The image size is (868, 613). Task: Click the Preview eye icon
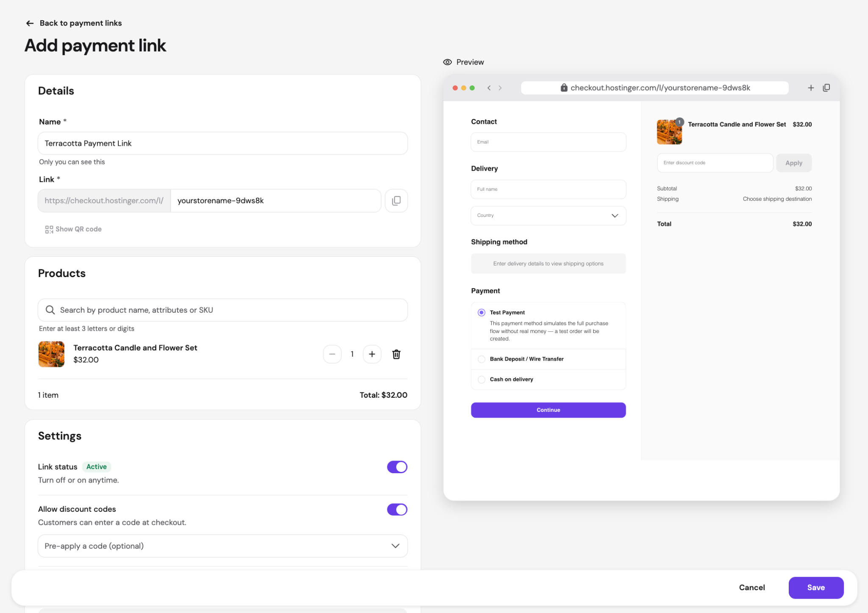[x=447, y=62]
